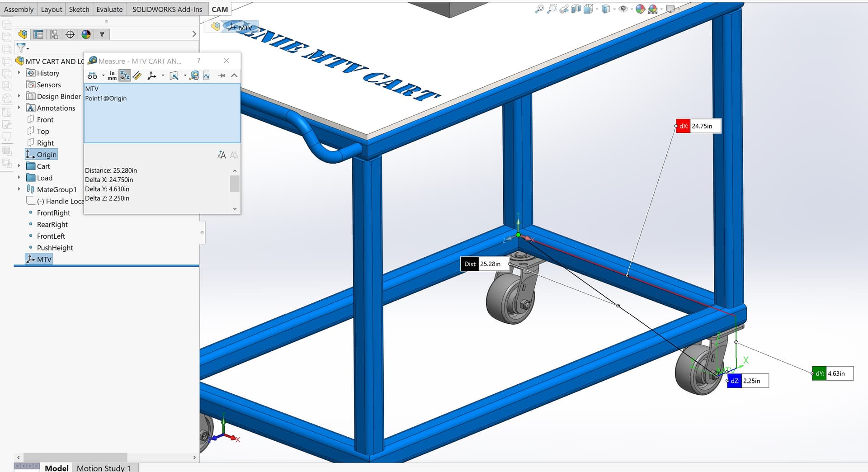This screenshot has width=868, height=472.
Task: Expand the MateGroup1 node
Action: point(19,189)
